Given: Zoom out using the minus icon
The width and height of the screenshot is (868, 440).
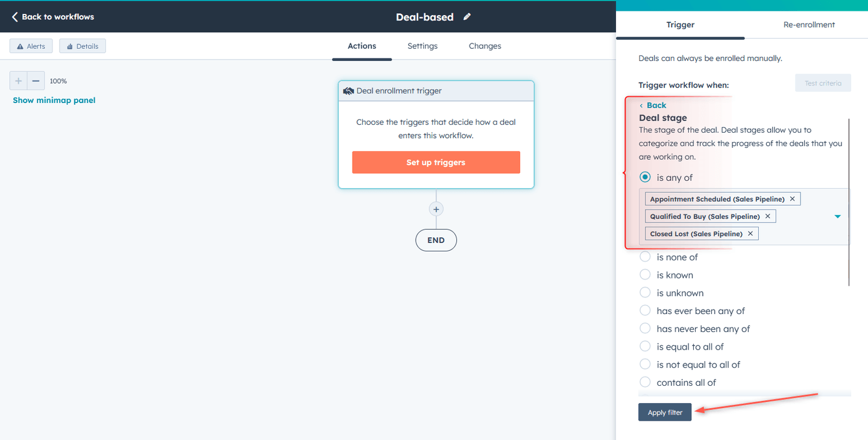Looking at the screenshot, I should coord(36,80).
